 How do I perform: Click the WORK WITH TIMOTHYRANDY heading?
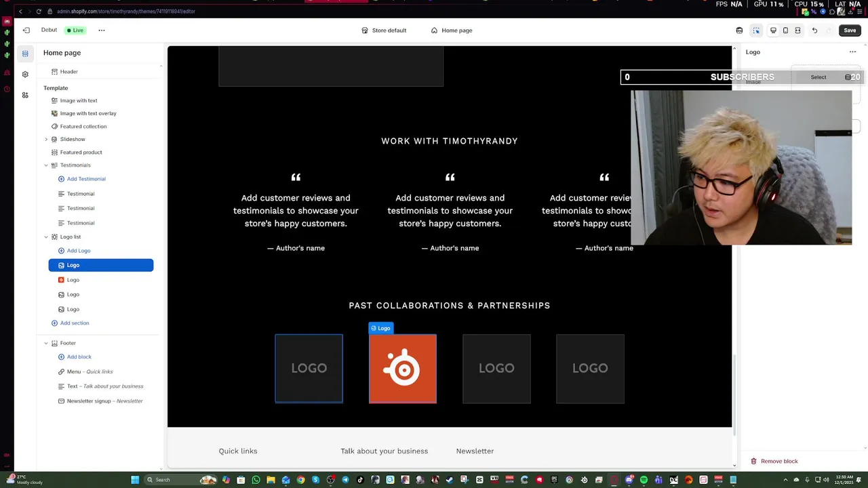point(450,141)
